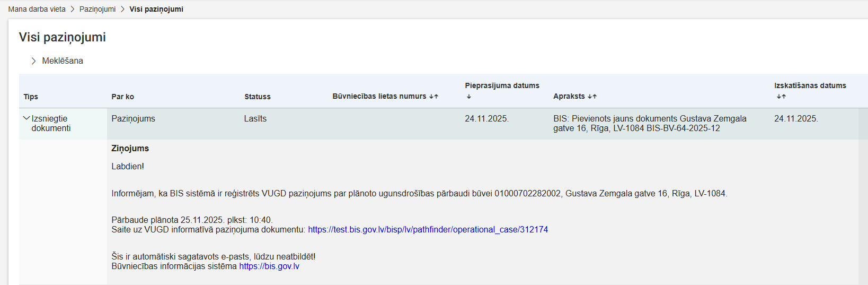This screenshot has width=868, height=285.
Task: Click the Ziņojums message heading
Action: click(130, 149)
